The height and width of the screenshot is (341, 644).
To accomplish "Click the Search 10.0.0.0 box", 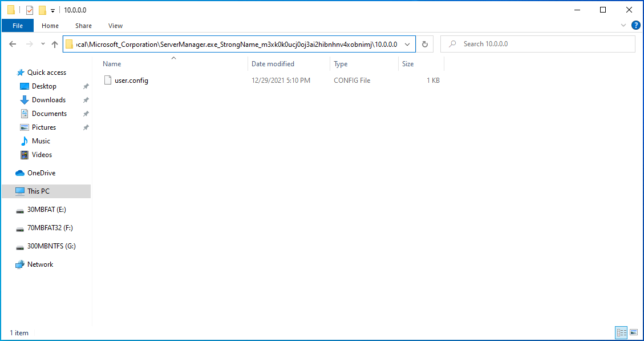I will click(538, 44).
